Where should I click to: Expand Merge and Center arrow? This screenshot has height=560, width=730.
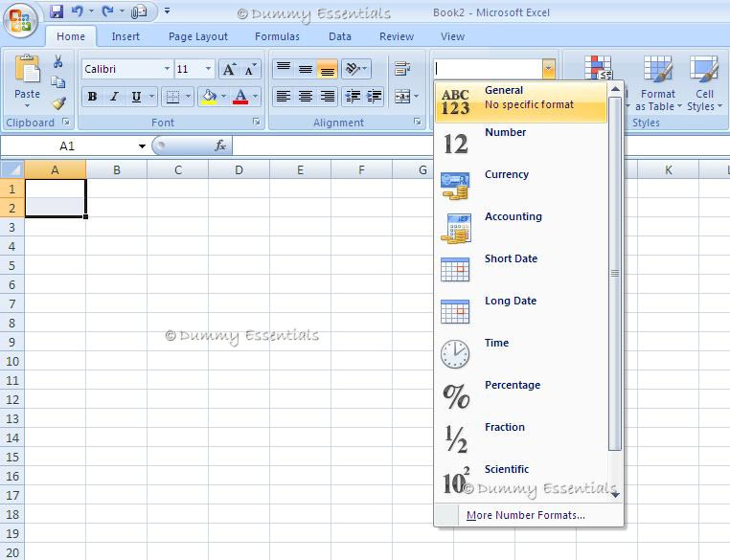pyautogui.click(x=416, y=97)
